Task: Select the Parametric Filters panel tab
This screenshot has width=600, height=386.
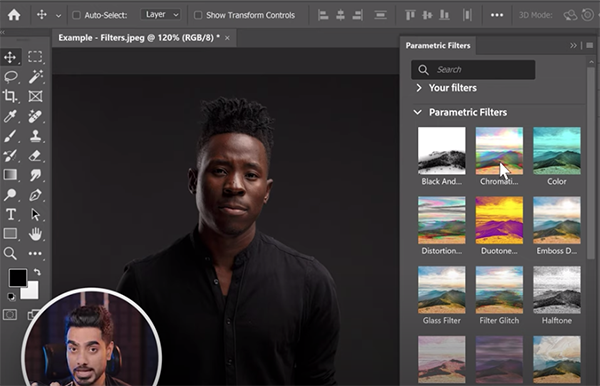Action: coord(438,46)
